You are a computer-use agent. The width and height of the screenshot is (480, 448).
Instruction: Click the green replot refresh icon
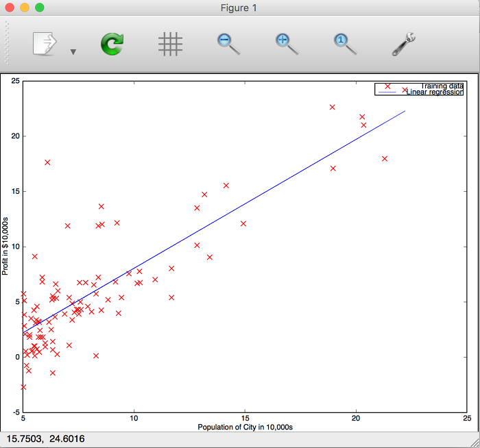click(112, 44)
